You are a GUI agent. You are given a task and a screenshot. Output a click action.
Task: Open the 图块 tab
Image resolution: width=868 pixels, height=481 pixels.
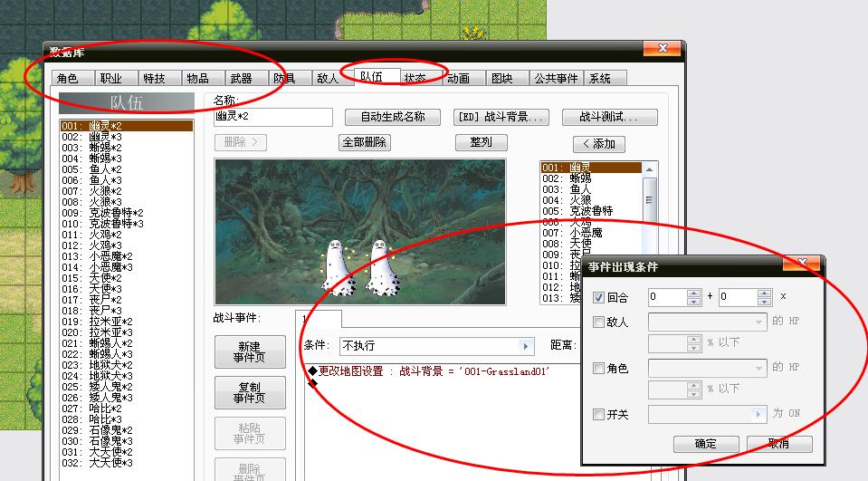point(507,78)
